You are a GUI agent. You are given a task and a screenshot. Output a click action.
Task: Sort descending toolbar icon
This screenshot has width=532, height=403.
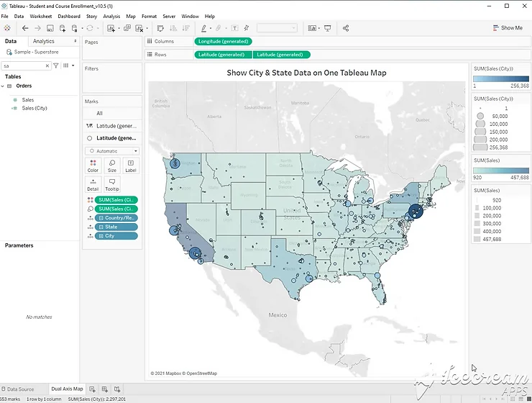click(185, 28)
